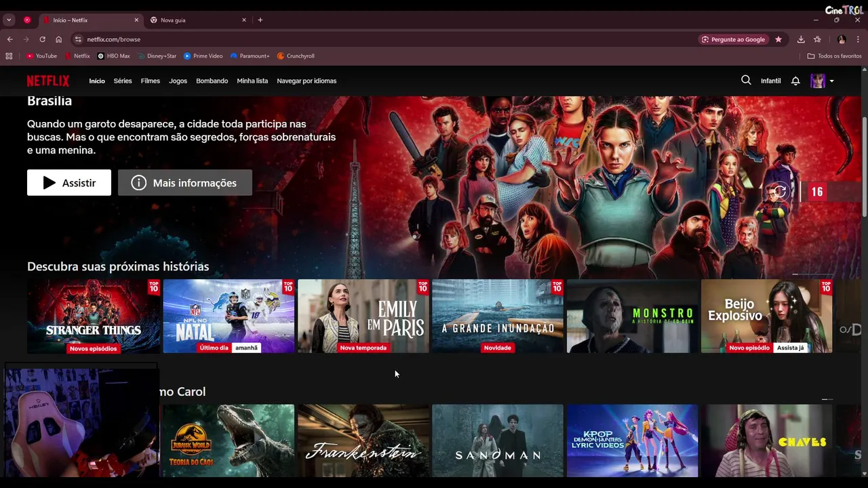Viewport: 868px width, 488px height.
Task: Click the Netflix logo in the header
Action: click(x=48, y=81)
